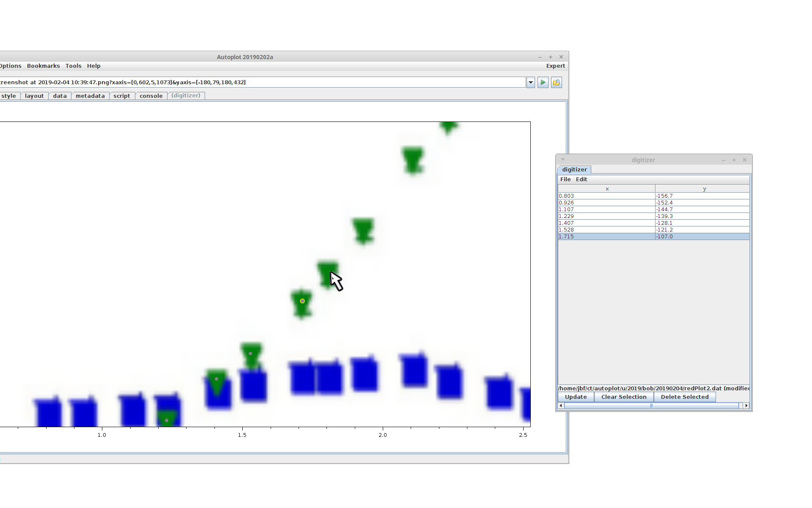Click the horizontal scrollbar left arrow
Screen dimensions: 812x508
tap(561, 406)
